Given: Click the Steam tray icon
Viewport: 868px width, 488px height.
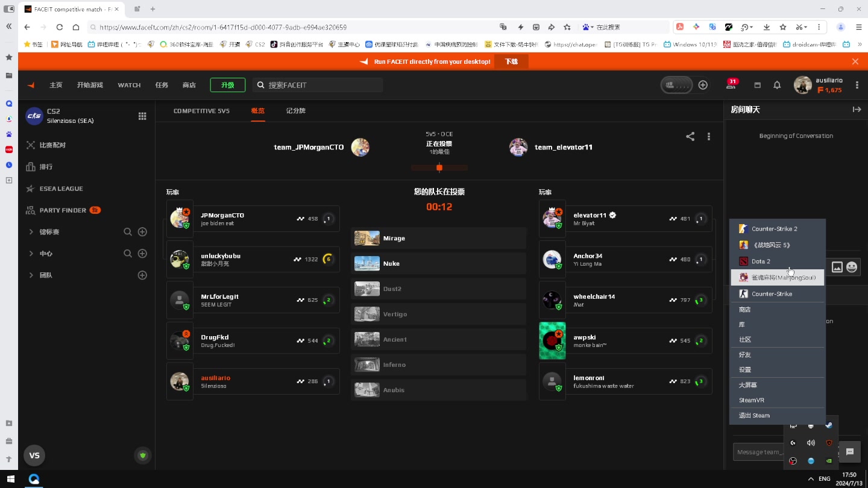Looking at the screenshot, I should [x=829, y=425].
